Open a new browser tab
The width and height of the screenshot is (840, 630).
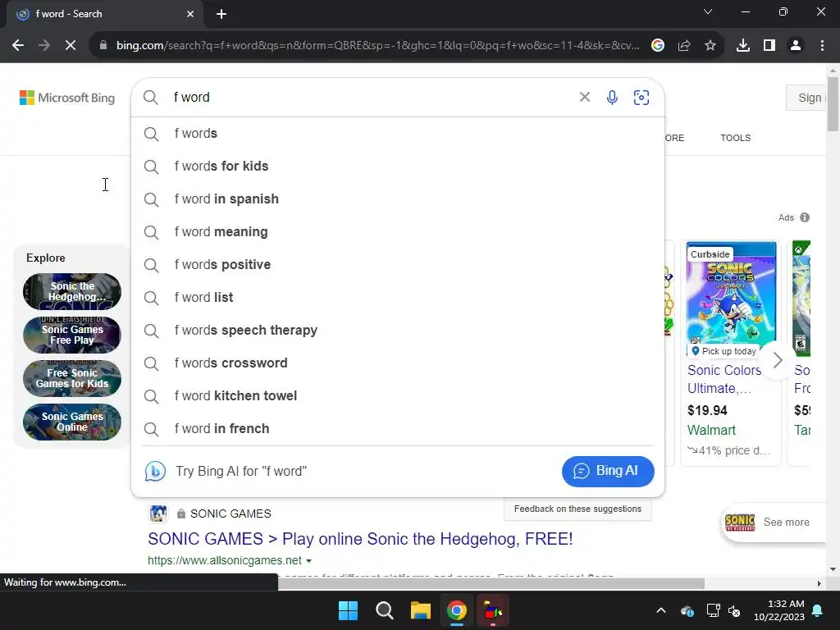[x=221, y=14]
